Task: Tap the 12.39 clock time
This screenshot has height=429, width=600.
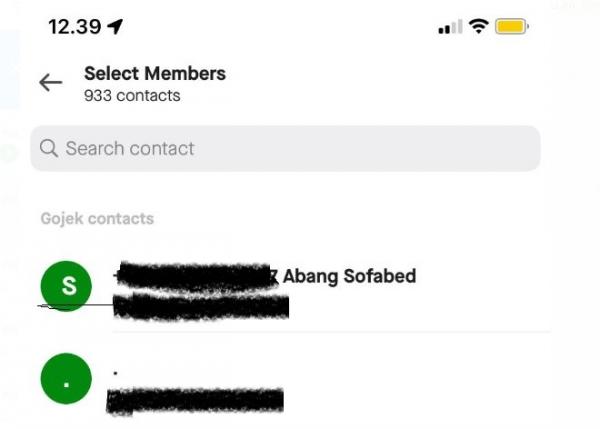Action: click(x=74, y=27)
